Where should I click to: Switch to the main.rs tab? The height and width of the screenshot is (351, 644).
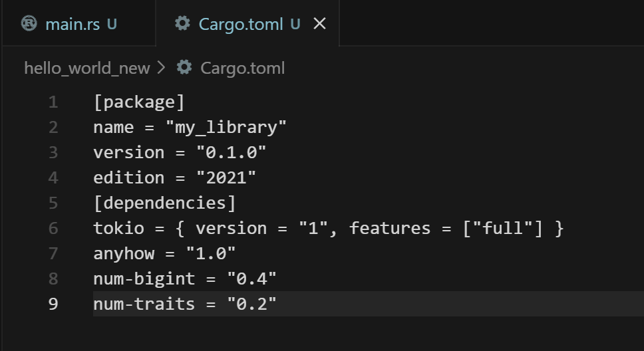click(x=73, y=25)
